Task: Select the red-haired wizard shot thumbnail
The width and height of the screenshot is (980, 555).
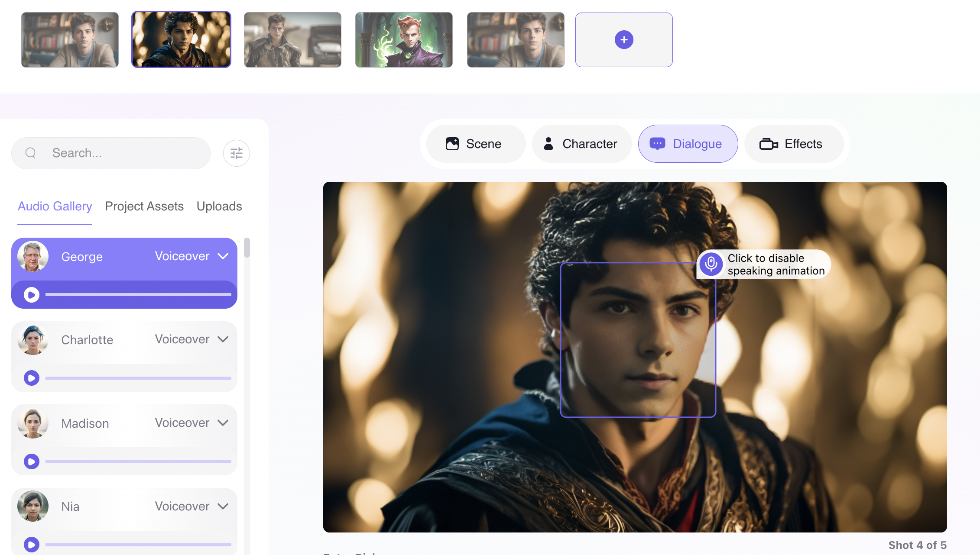Action: coord(404,40)
